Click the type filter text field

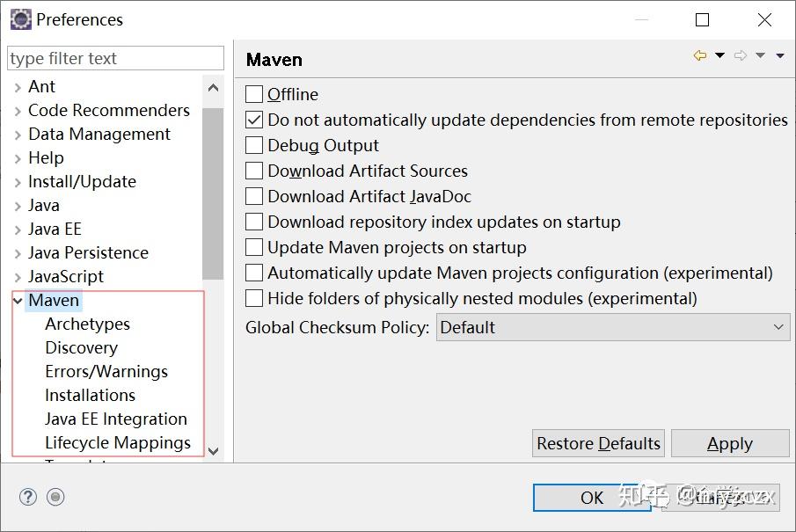pyautogui.click(x=115, y=59)
